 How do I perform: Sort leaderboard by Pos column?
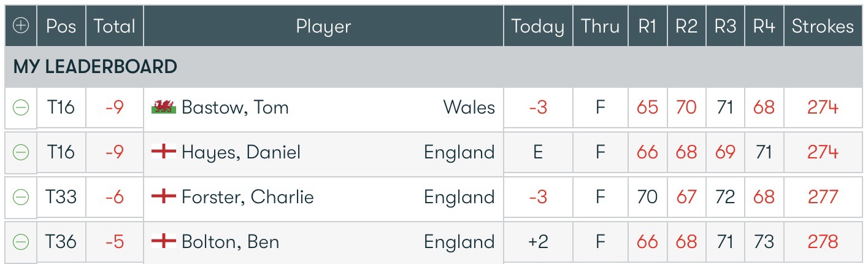[x=61, y=26]
